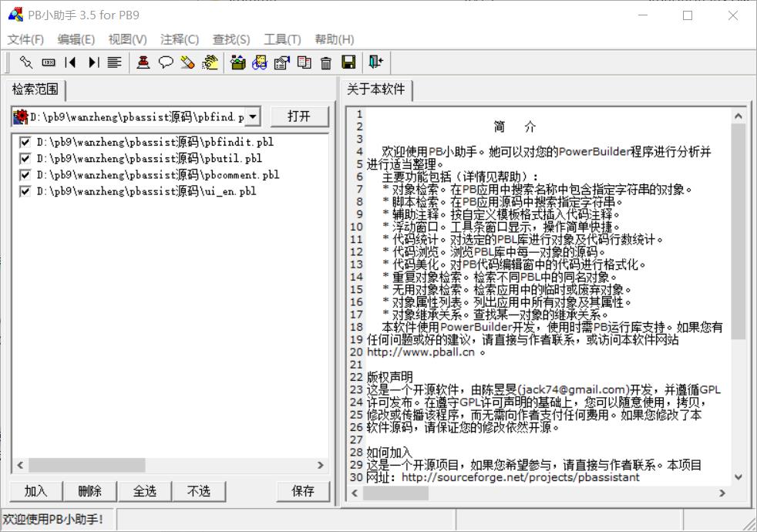Image resolution: width=757 pixels, height=532 pixels.
Task: Click the 删除 button
Action: coord(89,491)
